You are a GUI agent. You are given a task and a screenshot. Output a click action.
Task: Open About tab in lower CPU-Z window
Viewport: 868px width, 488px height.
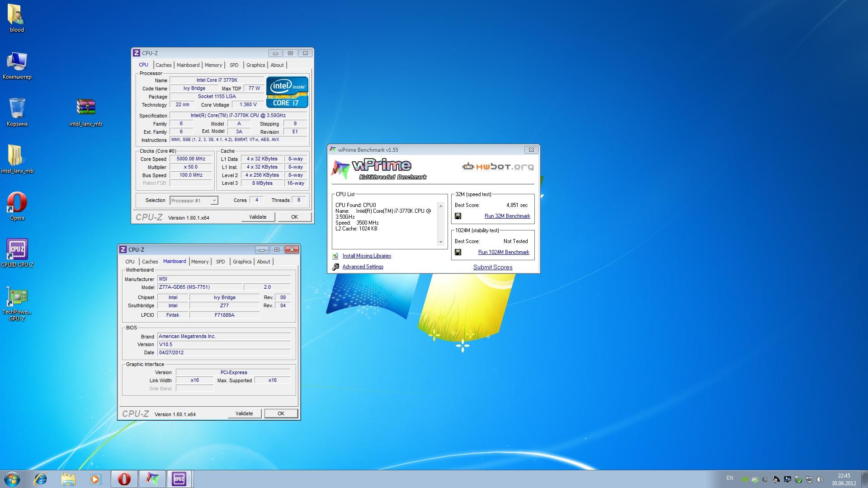264,262
